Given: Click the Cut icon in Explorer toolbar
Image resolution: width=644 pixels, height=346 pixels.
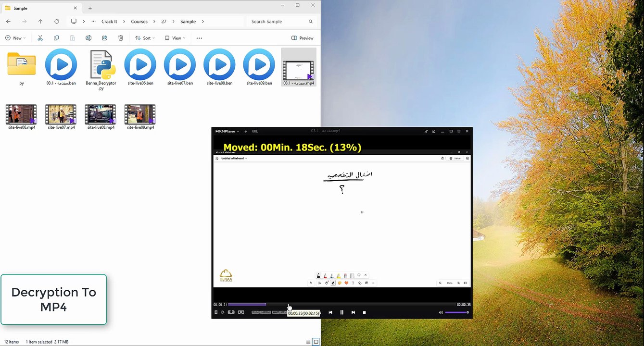Looking at the screenshot, I should 40,38.
